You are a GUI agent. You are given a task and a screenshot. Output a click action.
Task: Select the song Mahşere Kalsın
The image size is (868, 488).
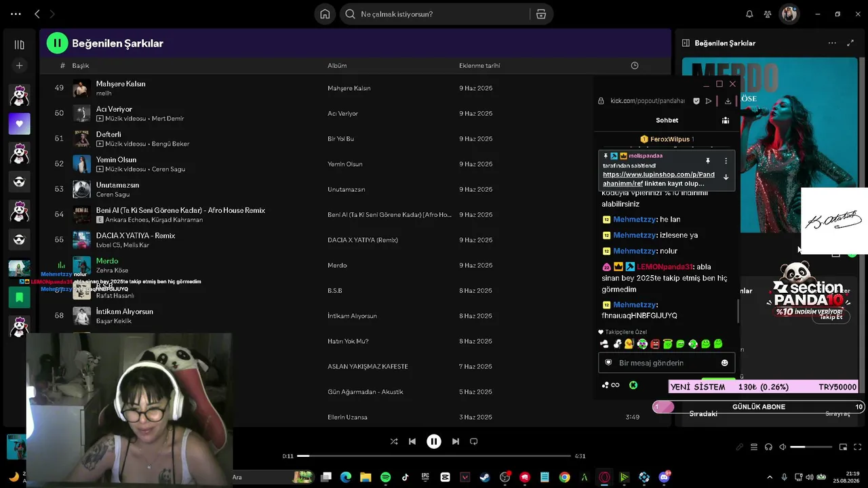coord(121,84)
